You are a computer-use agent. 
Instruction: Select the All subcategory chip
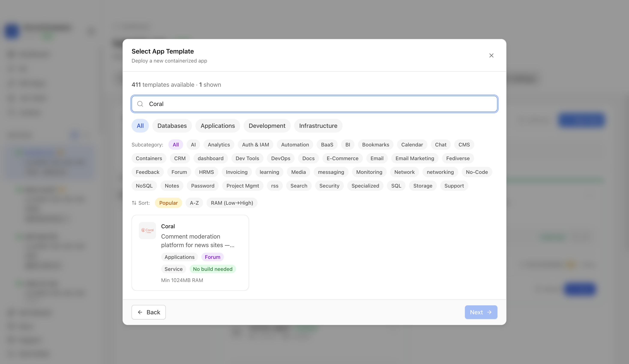pyautogui.click(x=176, y=145)
